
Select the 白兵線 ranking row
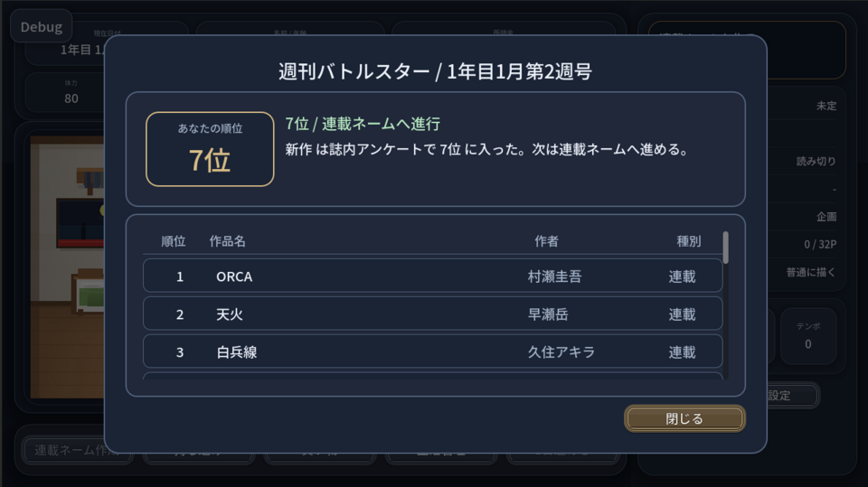pyautogui.click(x=432, y=352)
